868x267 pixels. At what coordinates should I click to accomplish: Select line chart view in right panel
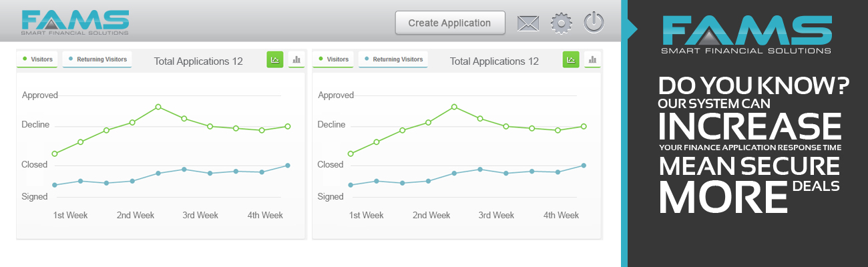tap(571, 59)
